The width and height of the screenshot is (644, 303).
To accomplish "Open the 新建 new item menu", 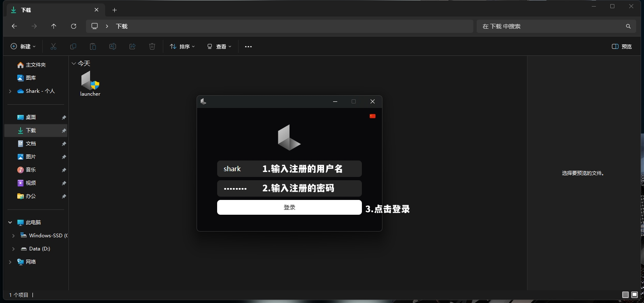I will pos(23,46).
